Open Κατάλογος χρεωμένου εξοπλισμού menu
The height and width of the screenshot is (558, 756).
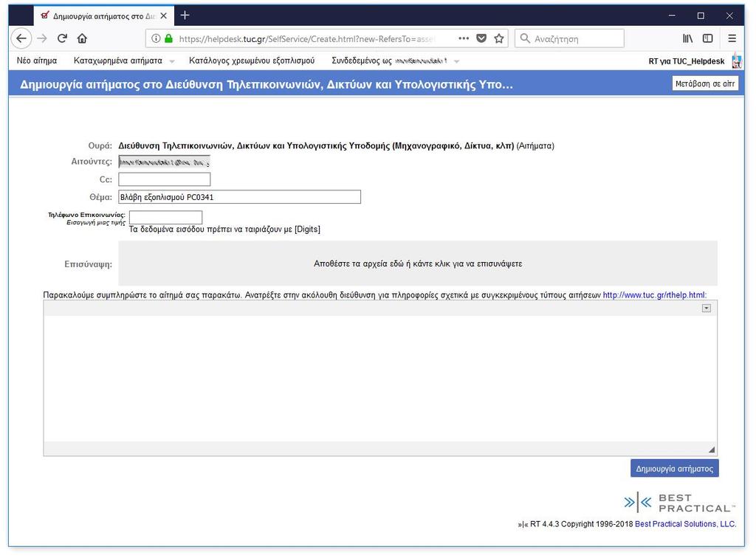coord(252,61)
